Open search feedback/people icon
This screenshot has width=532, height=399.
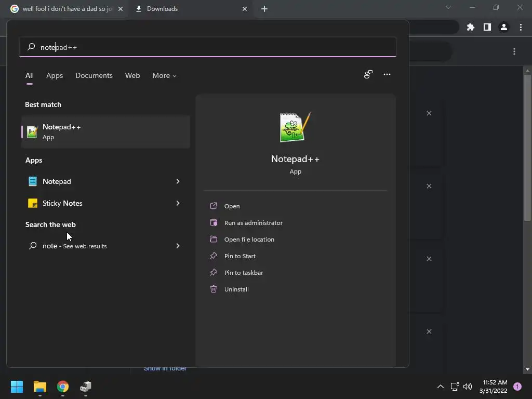tap(368, 74)
